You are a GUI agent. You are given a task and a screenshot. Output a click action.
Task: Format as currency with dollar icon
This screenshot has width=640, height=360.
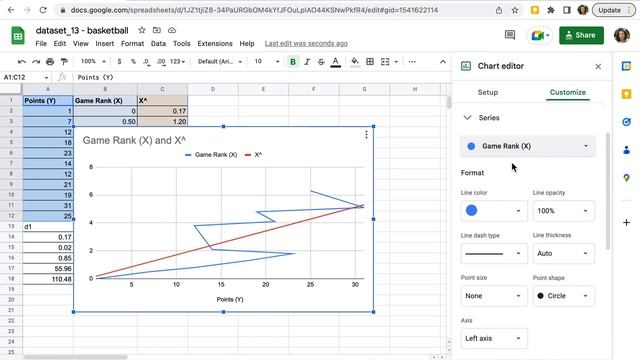[x=119, y=62]
